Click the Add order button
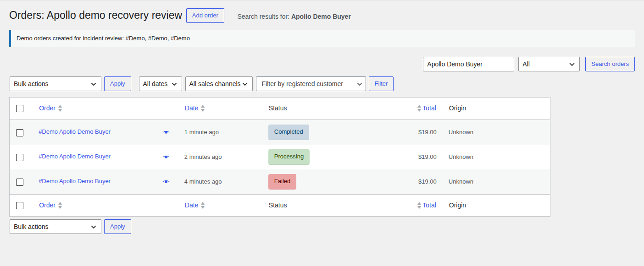Image resolution: width=644 pixels, height=266 pixels. click(205, 16)
